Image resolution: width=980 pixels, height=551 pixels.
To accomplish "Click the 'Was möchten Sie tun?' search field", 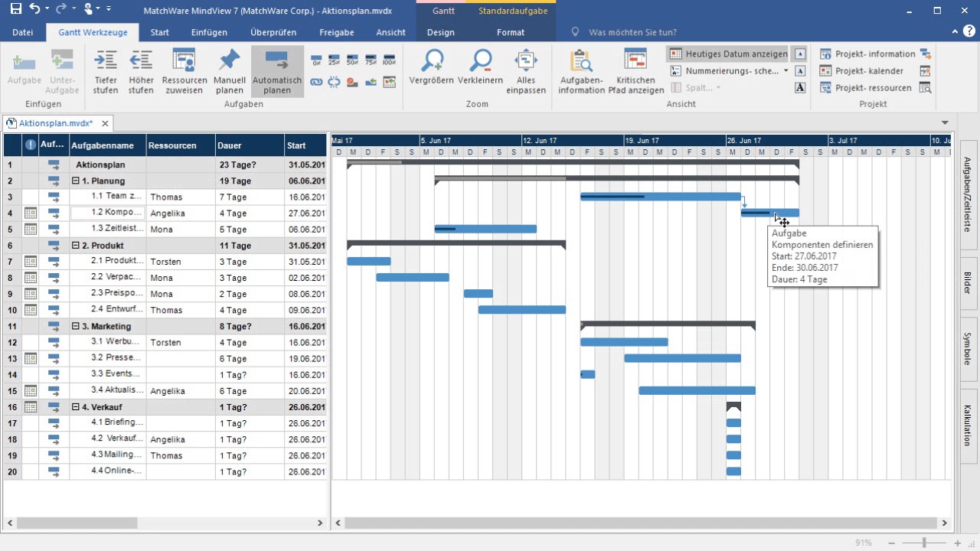I will click(632, 32).
